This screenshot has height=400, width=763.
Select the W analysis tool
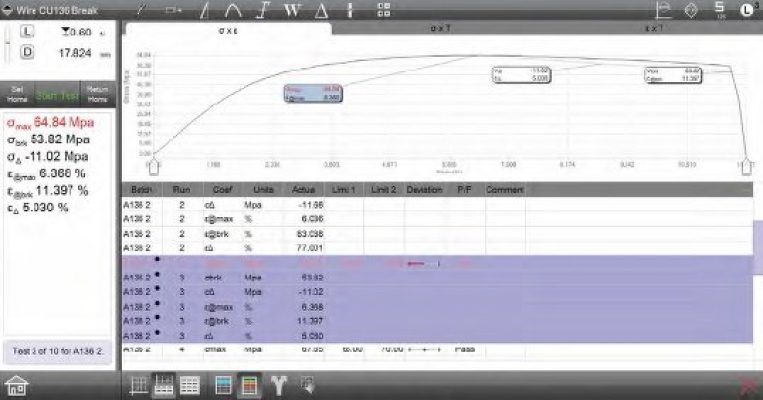pos(292,10)
